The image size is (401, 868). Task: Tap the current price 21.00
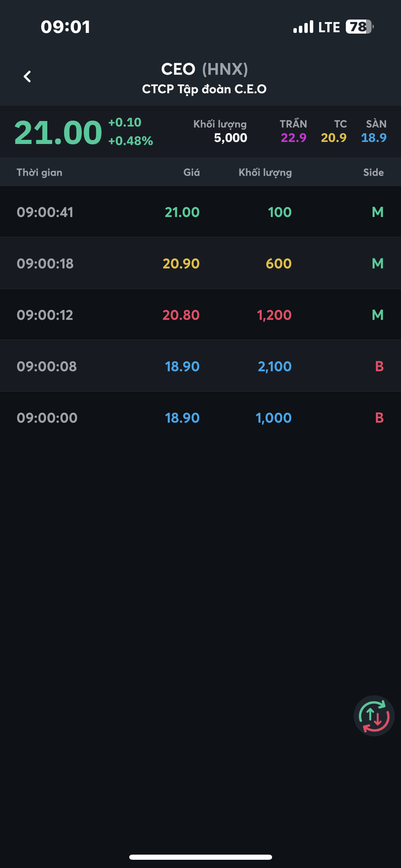pos(58,133)
